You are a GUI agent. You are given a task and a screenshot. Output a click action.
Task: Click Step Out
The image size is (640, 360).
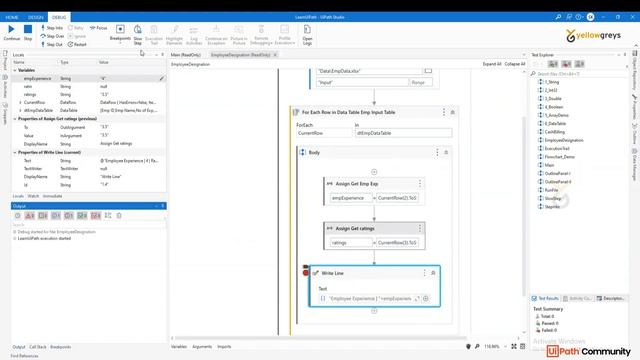click(x=52, y=44)
